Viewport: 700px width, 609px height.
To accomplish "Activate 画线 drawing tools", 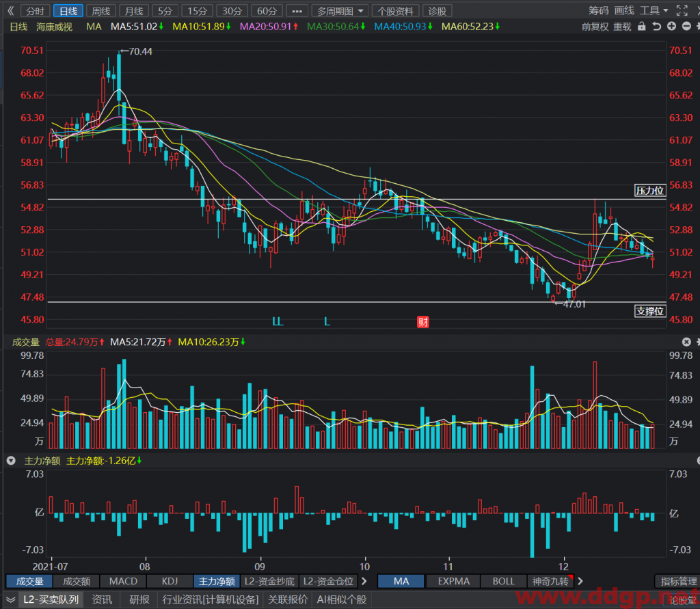I will 624,11.
